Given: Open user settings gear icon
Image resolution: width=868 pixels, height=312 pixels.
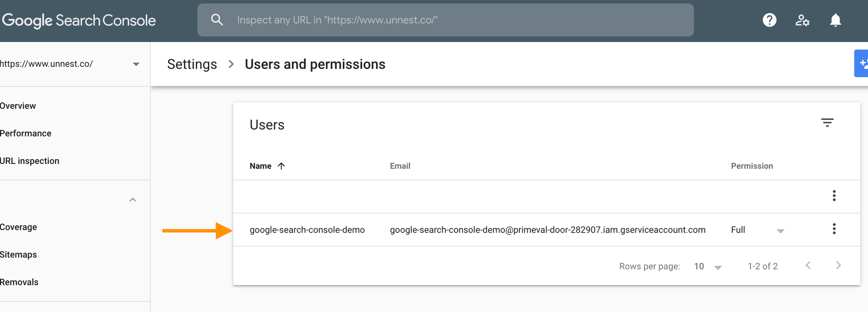Looking at the screenshot, I should tap(802, 20).
